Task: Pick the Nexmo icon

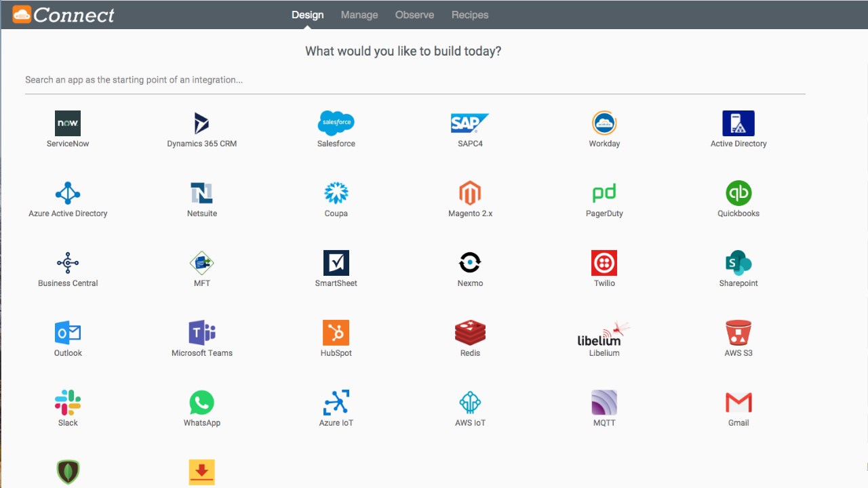Action: coord(470,263)
